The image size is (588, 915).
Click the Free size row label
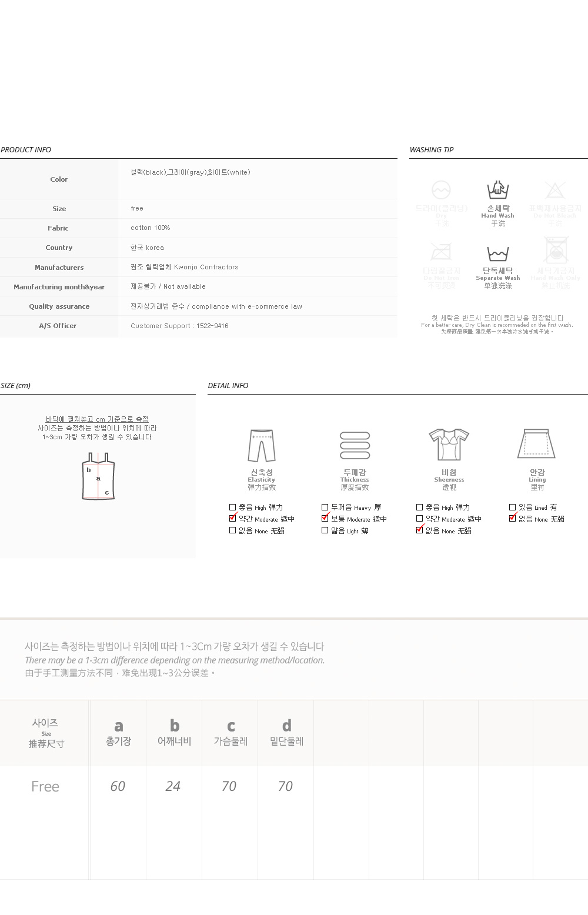click(x=45, y=786)
